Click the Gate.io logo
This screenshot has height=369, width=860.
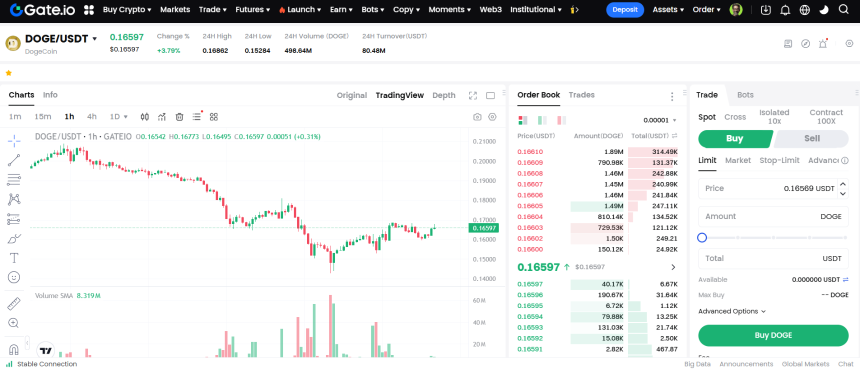tap(42, 9)
